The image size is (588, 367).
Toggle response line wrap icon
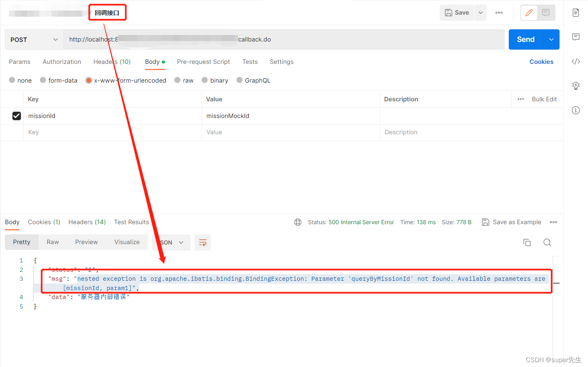[203, 242]
